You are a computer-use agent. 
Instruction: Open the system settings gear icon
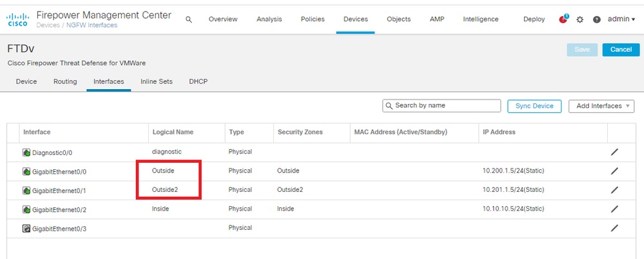(x=580, y=19)
